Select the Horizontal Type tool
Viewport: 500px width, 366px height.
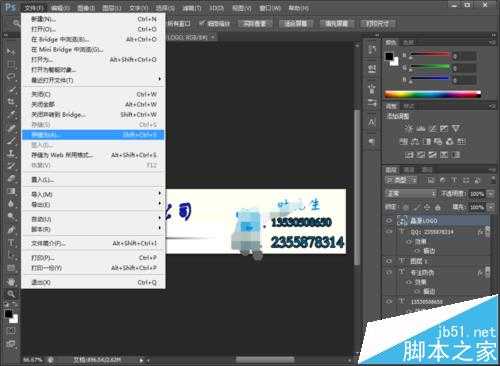point(11,243)
